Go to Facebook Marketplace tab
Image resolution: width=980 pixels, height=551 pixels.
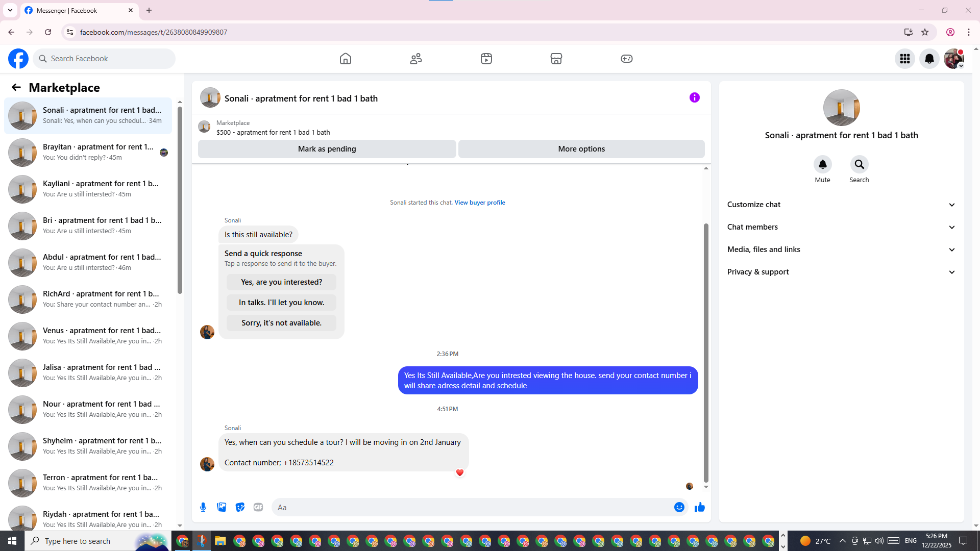tap(556, 59)
